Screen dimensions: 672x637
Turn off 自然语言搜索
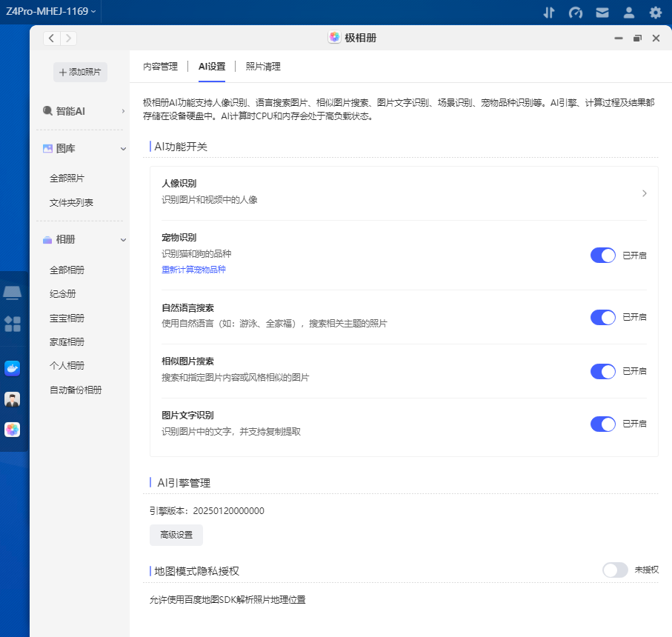pyautogui.click(x=602, y=316)
